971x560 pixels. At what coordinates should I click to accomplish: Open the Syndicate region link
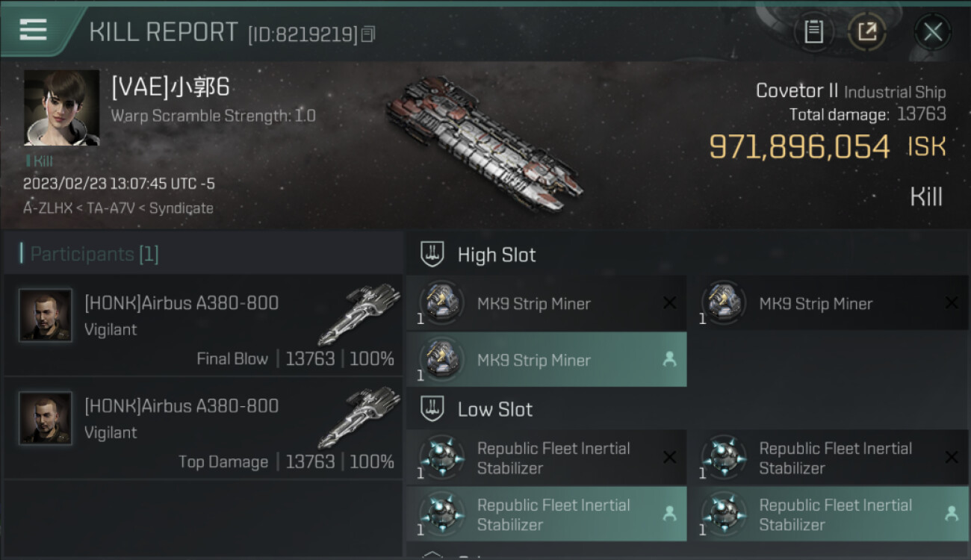(182, 208)
